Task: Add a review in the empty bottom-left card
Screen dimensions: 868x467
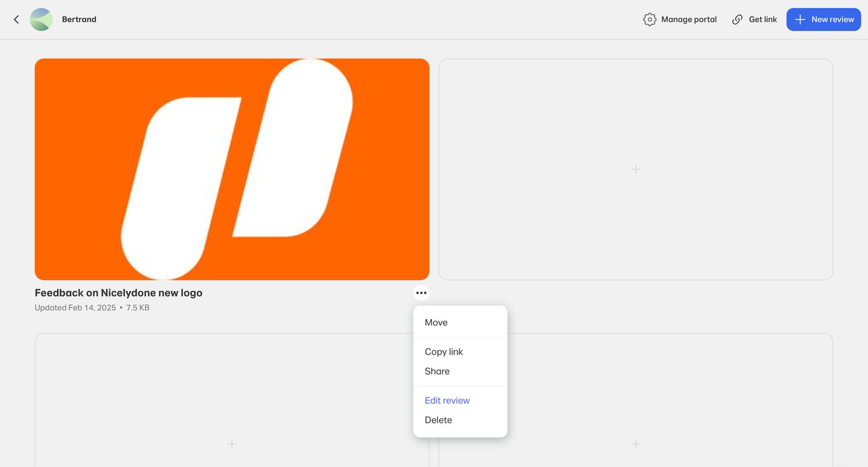Action: tap(232, 444)
